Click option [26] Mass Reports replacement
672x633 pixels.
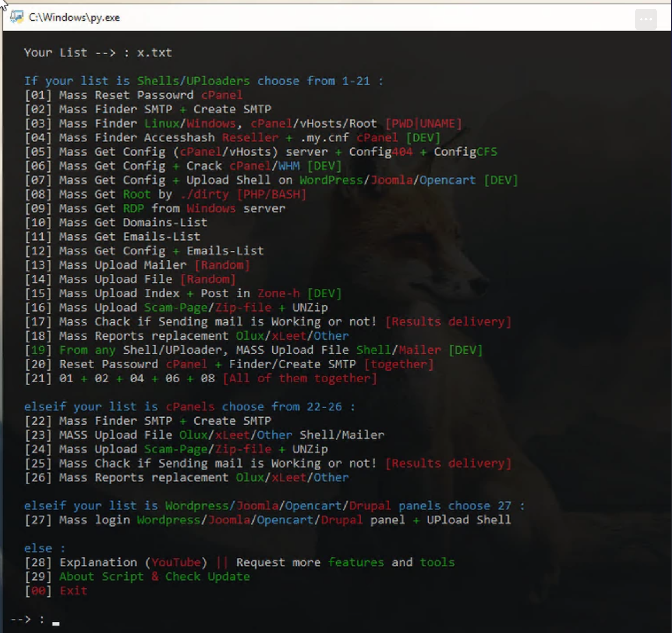(187, 477)
